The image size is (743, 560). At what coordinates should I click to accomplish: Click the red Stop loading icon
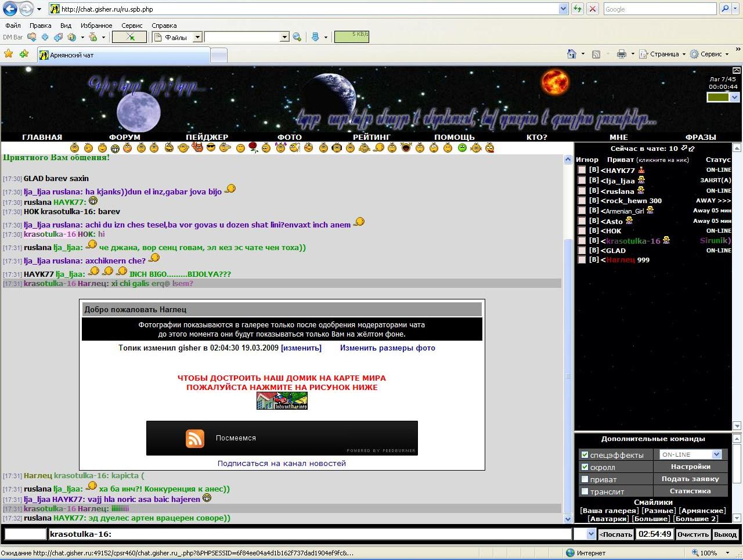pyautogui.click(x=592, y=9)
